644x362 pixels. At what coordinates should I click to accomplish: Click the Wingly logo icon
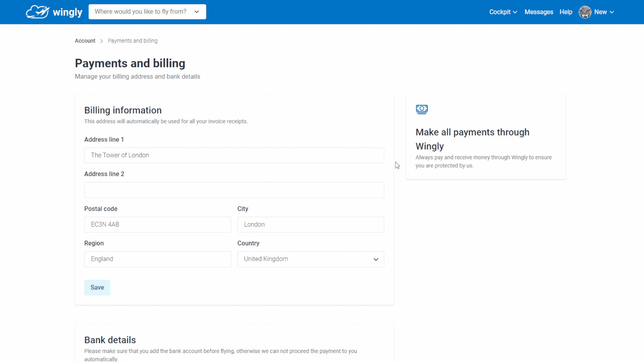(x=38, y=12)
